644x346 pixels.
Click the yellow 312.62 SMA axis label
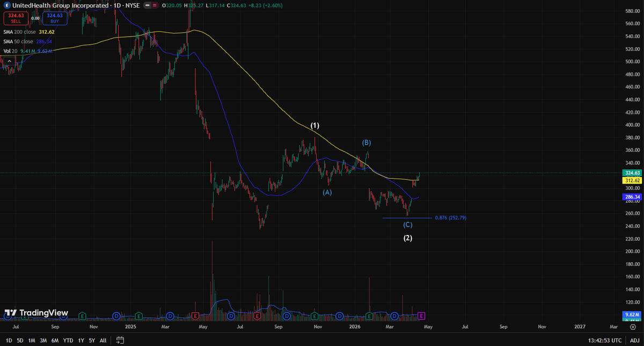click(x=633, y=181)
